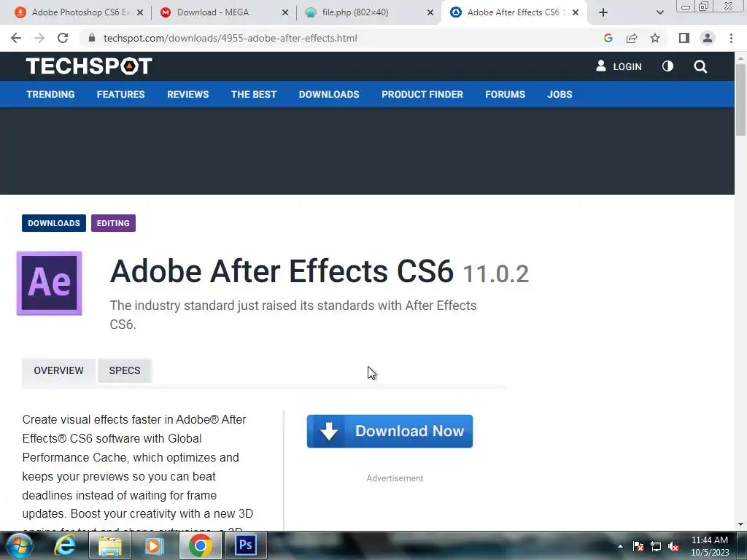Close the Adobe After Effects tab
Image resolution: width=747 pixels, height=560 pixels.
click(x=576, y=12)
